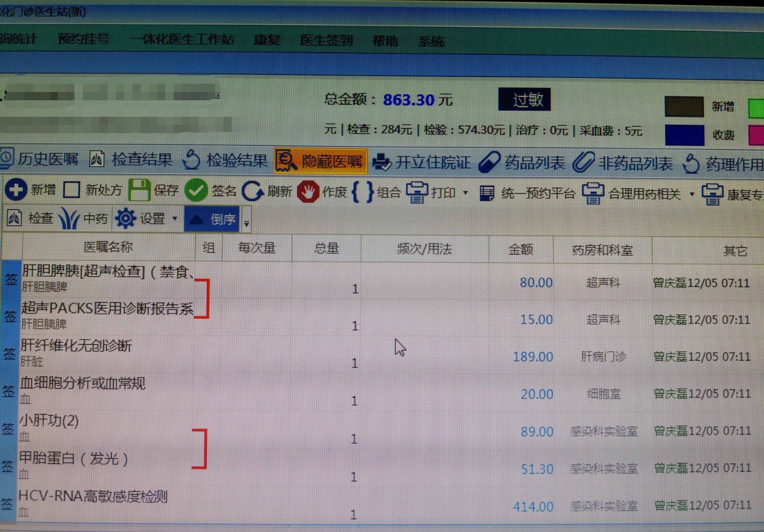Save orders with the 保存 floppy icon

[139, 190]
